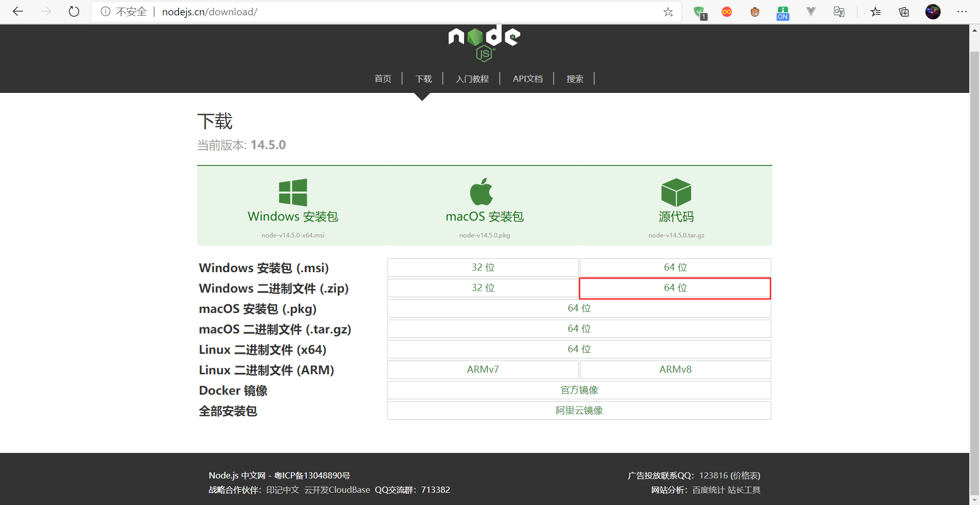Screen dimensions: 980x505
Task: Click the Vue devtools extension icon
Action: [x=811, y=12]
